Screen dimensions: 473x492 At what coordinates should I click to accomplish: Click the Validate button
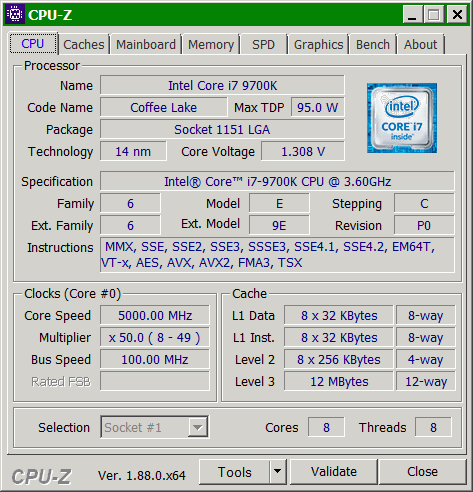[334, 472]
